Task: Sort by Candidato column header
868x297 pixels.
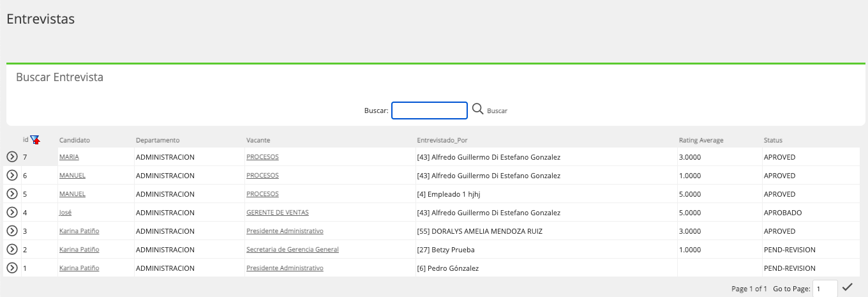Action: click(x=75, y=140)
